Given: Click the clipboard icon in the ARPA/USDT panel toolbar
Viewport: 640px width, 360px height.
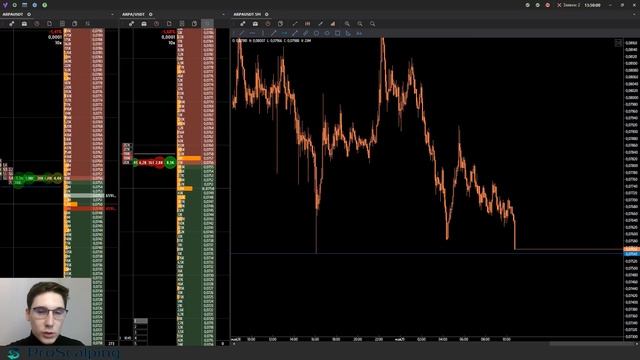Looking at the screenshot, I should pyautogui.click(x=195, y=24).
